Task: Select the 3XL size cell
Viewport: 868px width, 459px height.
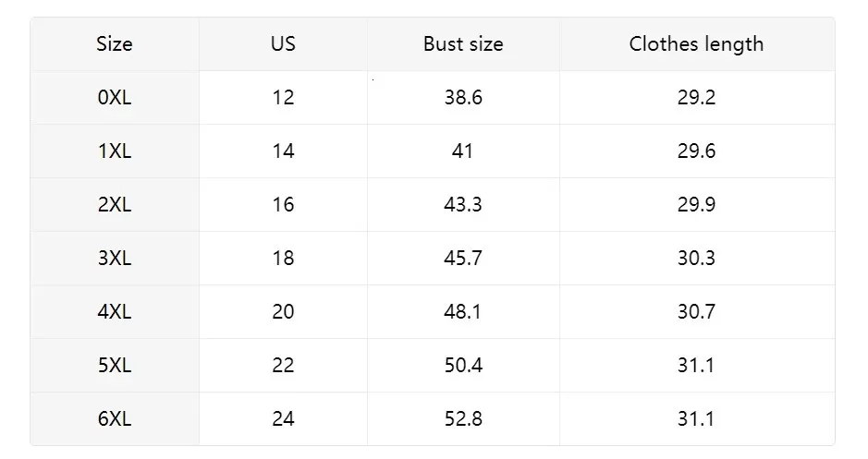Action: pos(115,258)
